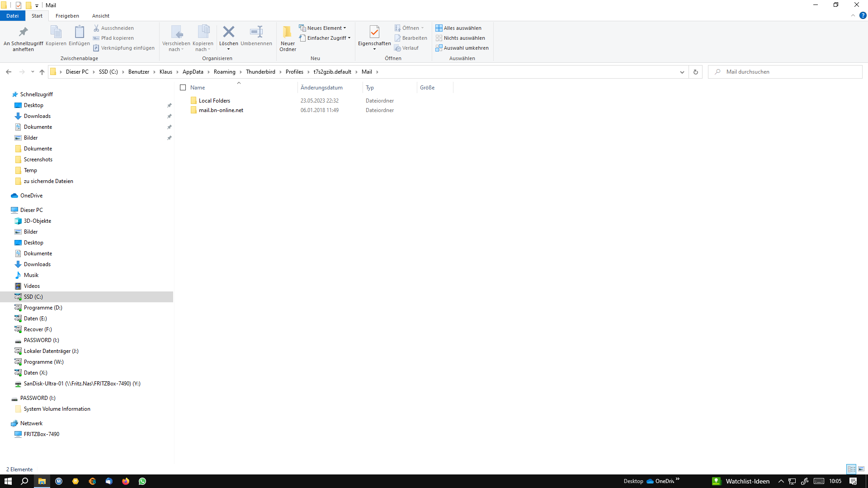The image size is (868, 488).
Task: Open the address bar history dropdown
Action: [682, 72]
